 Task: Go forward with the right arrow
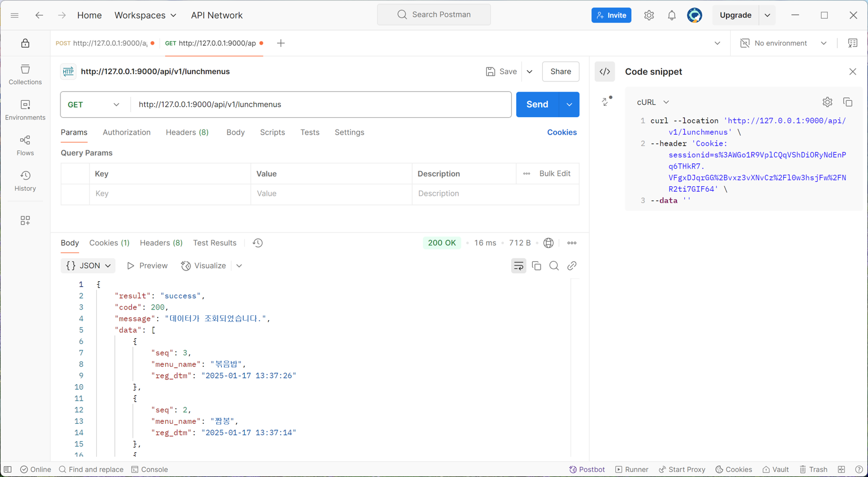point(62,15)
